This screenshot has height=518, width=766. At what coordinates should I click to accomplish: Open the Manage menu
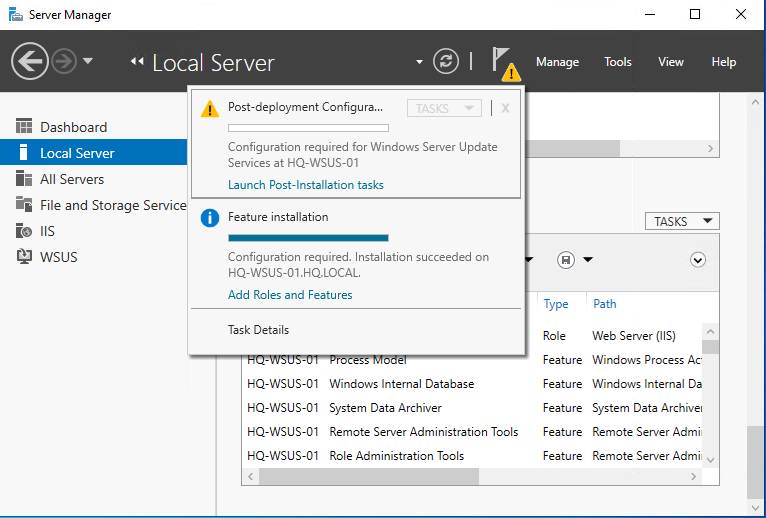[557, 62]
